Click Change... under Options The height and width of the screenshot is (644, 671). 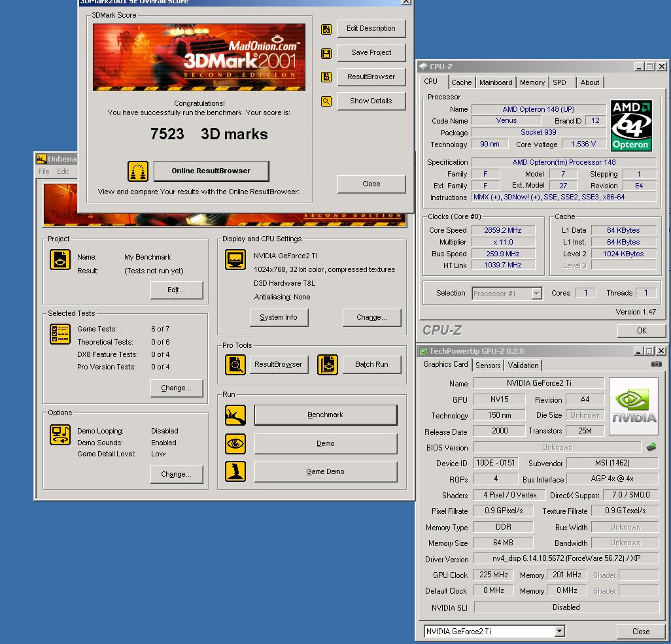click(177, 474)
